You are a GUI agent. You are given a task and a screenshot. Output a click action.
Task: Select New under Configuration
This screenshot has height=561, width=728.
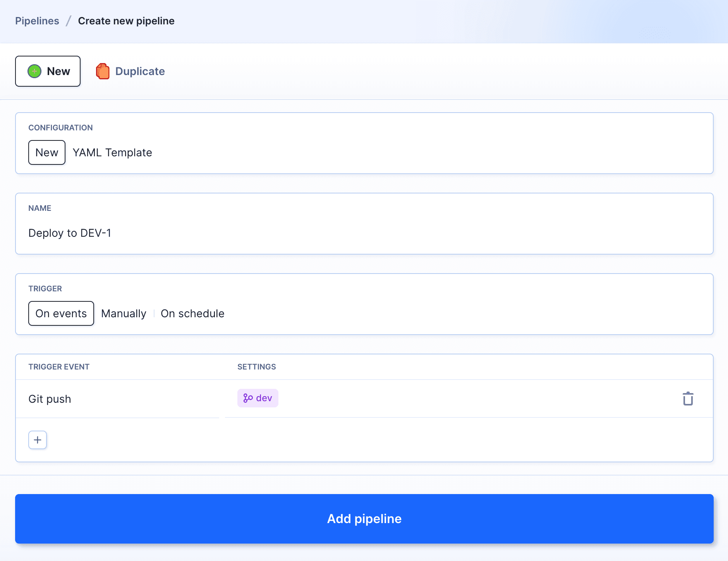[47, 152]
